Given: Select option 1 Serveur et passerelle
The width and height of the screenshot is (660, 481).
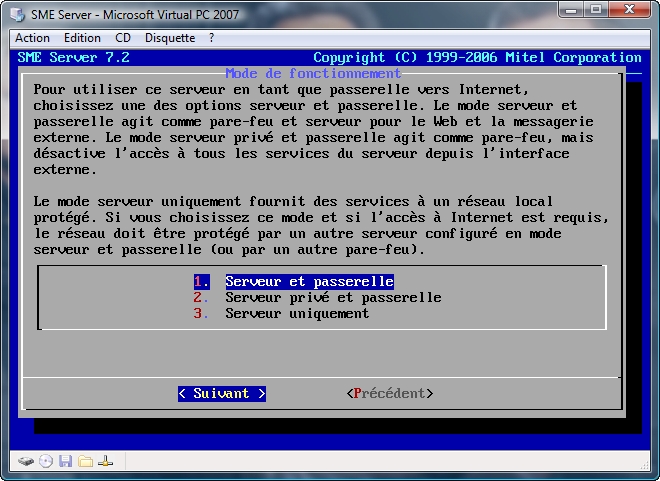Looking at the screenshot, I should click(x=294, y=282).
